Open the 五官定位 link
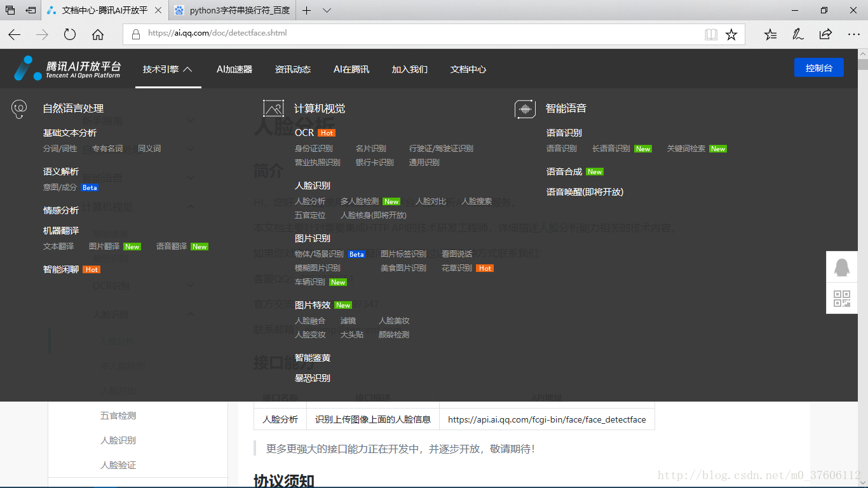This screenshot has width=868, height=488. coord(310,215)
